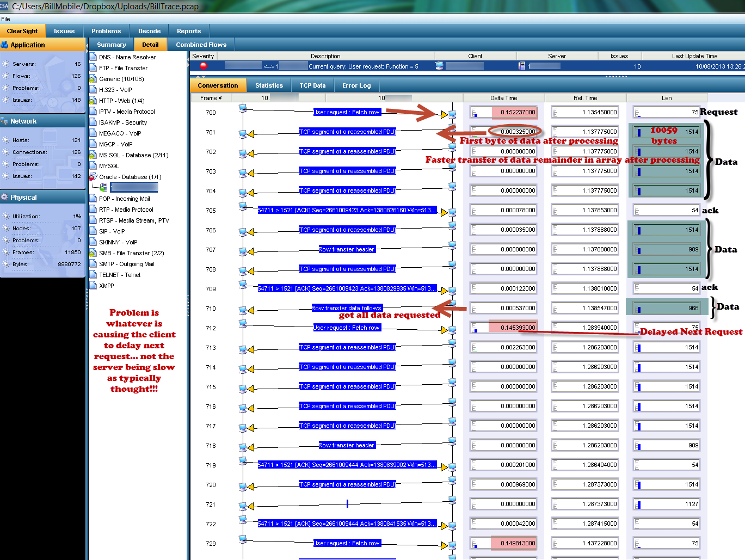Click the client computer icon on frame 700
Screen dimensions: 745x560
click(243, 109)
